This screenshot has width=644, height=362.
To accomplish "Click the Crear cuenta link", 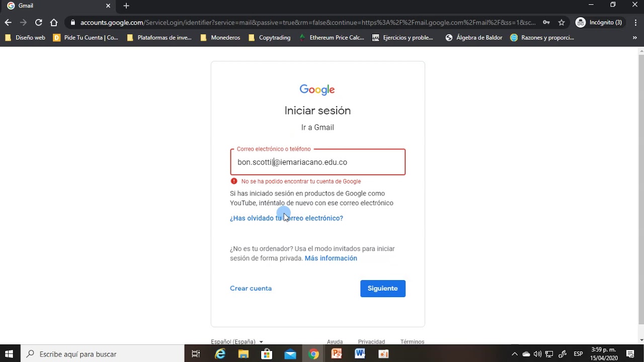I will click(x=251, y=289).
